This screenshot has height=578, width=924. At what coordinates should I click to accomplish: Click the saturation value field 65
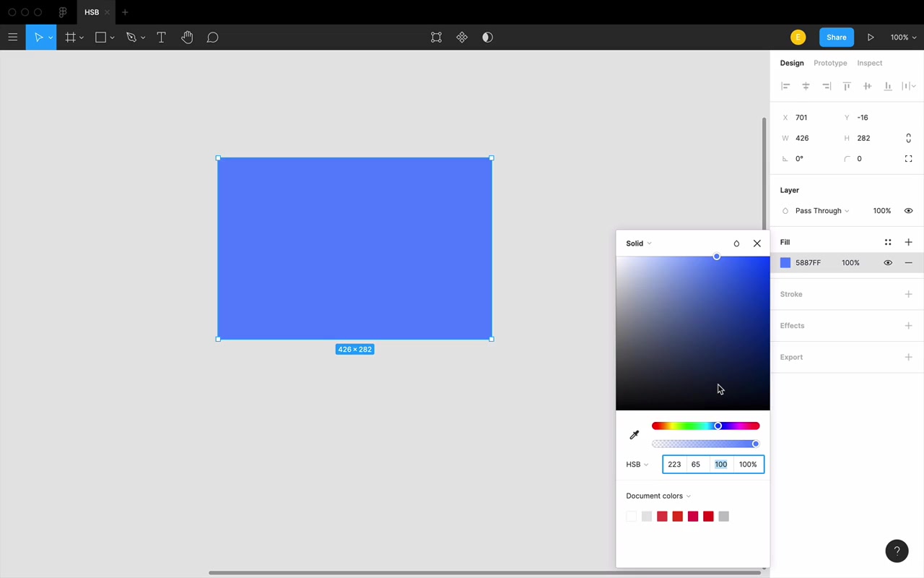pyautogui.click(x=696, y=465)
